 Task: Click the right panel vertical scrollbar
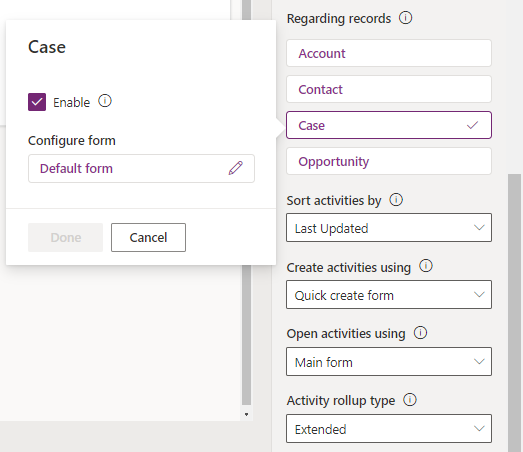pos(514,313)
